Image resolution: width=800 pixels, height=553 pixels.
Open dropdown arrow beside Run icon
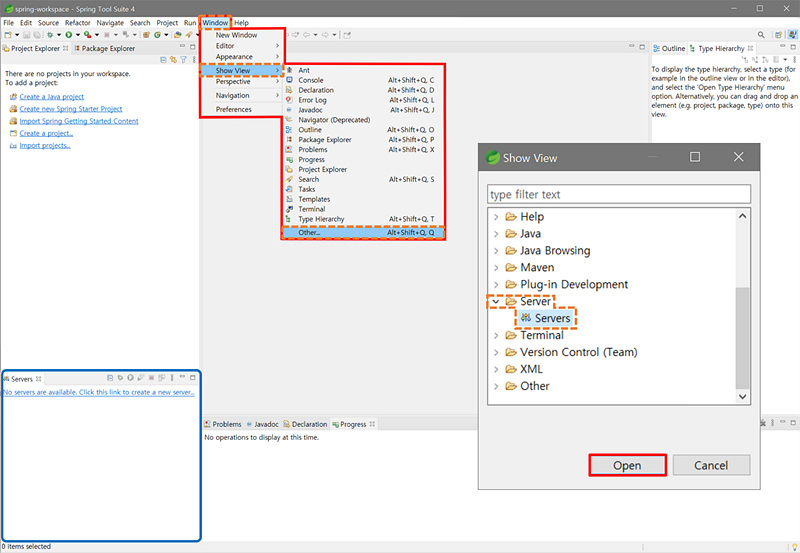(x=78, y=35)
